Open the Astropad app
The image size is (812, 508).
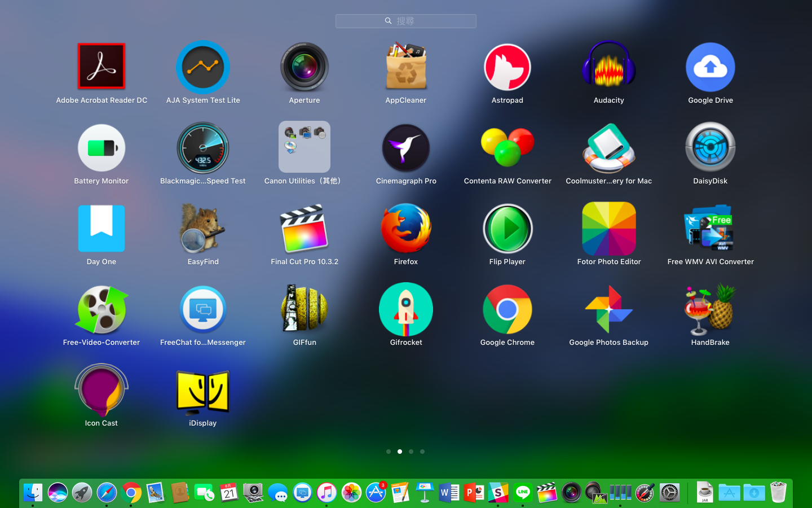tap(507, 67)
